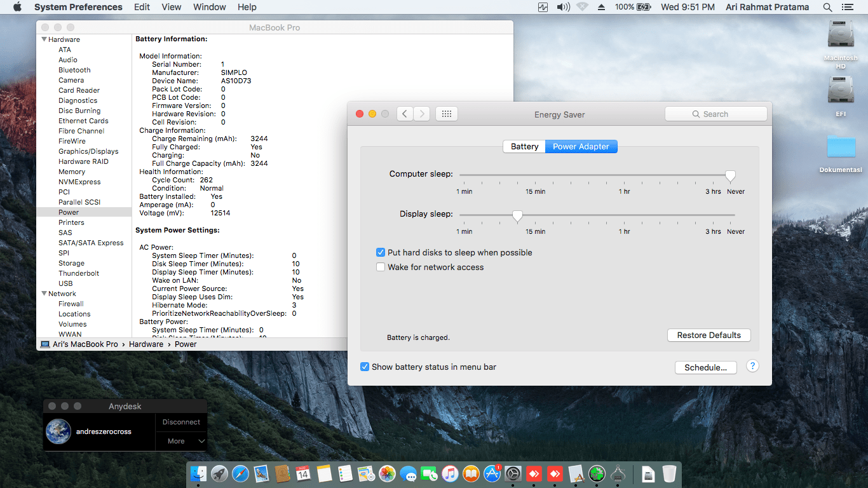Open Calendar in the Dock
This screenshot has width=868, height=488.
point(303,473)
